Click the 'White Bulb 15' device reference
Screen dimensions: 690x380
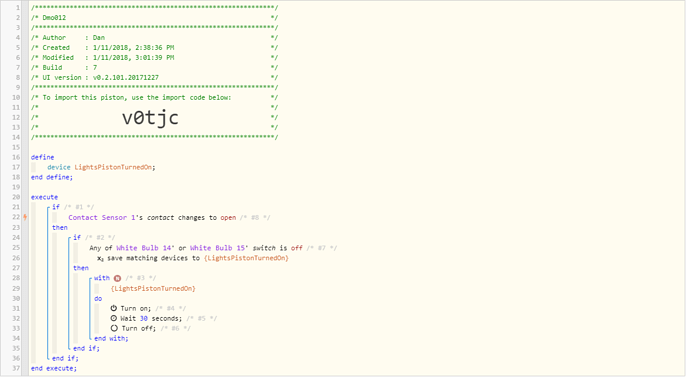217,248
